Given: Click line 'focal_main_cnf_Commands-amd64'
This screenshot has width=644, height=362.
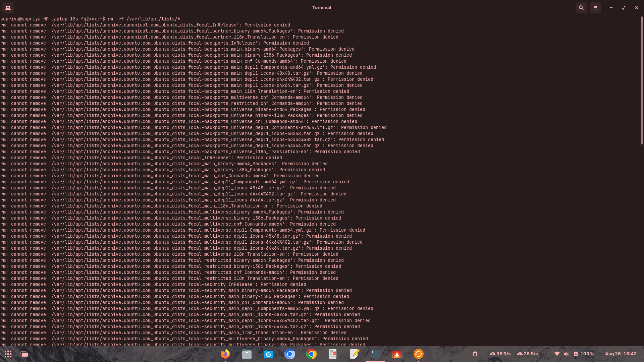Looking at the screenshot, I should (x=160, y=176).
